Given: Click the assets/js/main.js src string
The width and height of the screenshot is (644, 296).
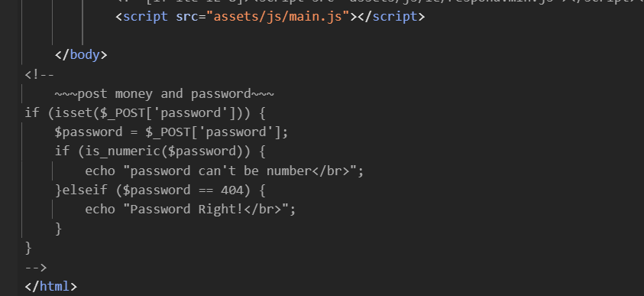Looking at the screenshot, I should (x=277, y=17).
